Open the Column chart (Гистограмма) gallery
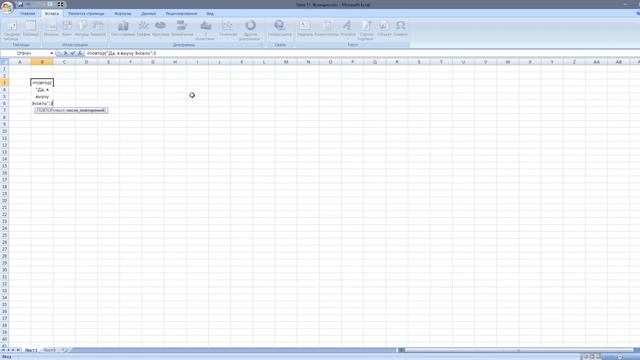This screenshot has width=640, height=360. (123, 29)
